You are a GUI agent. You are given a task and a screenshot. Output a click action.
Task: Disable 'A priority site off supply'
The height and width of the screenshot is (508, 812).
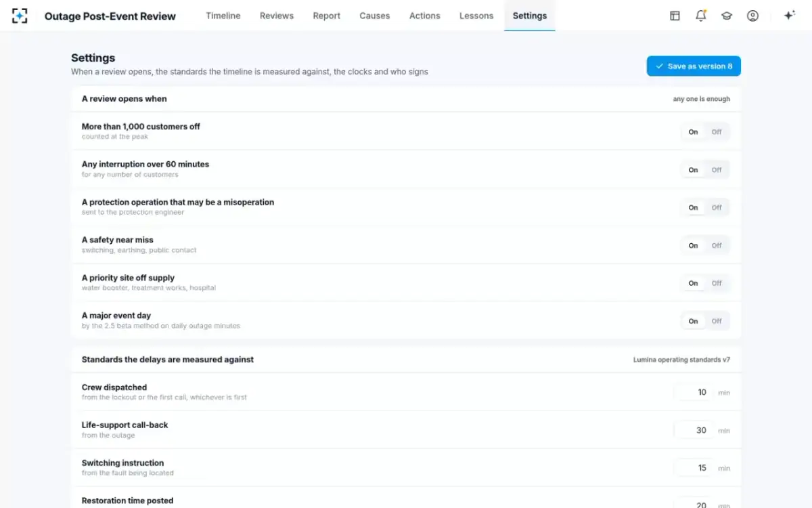pyautogui.click(x=717, y=283)
